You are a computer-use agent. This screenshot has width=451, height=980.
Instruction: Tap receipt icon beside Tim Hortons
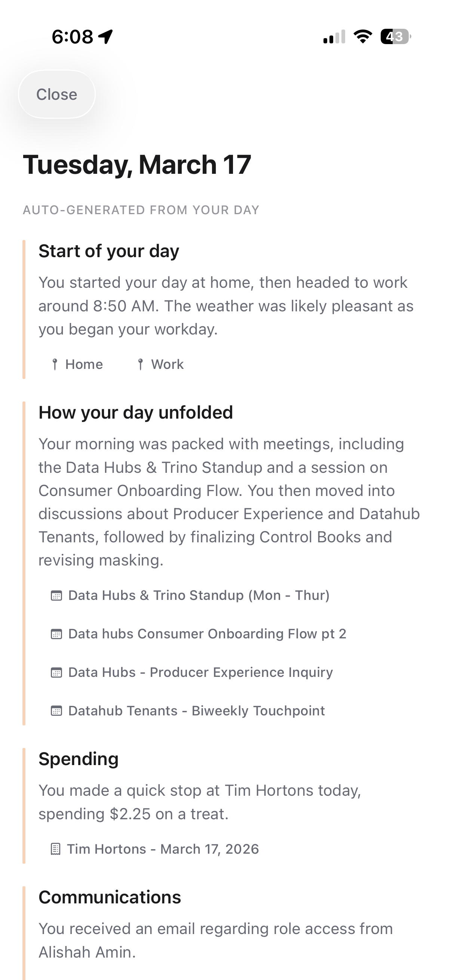[56, 849]
